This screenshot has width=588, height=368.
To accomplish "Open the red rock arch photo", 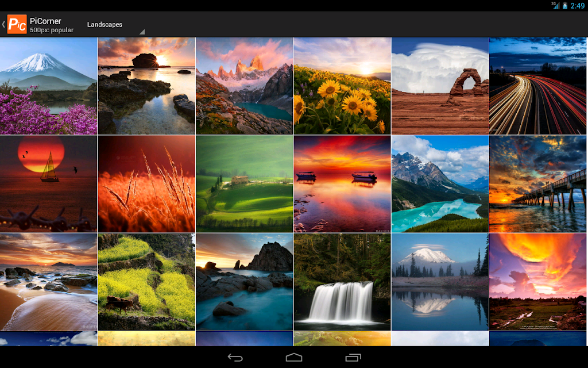I will (440, 86).
